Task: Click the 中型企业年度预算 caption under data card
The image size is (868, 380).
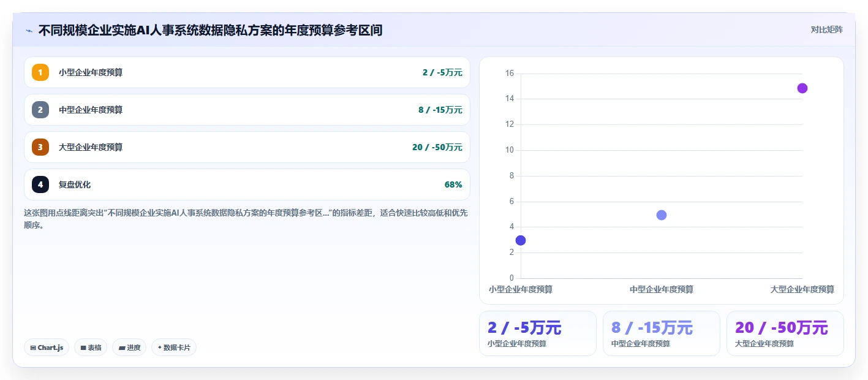Action: pos(641,344)
